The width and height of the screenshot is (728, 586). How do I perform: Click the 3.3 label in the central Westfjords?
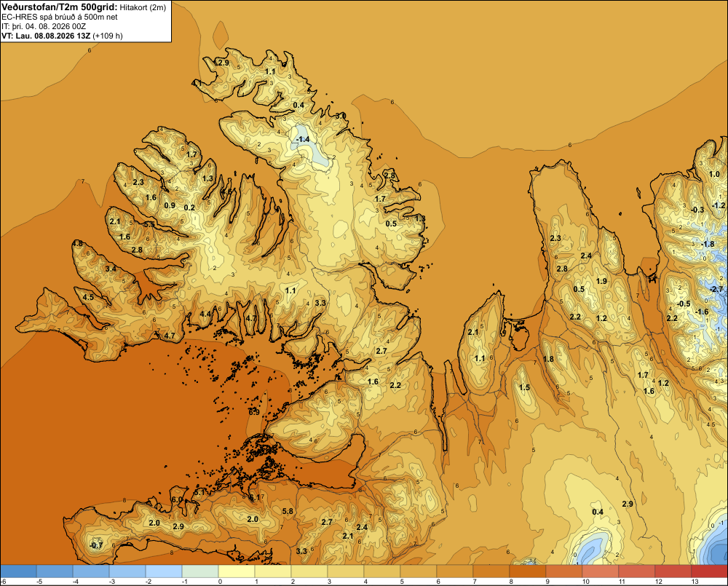point(320,303)
